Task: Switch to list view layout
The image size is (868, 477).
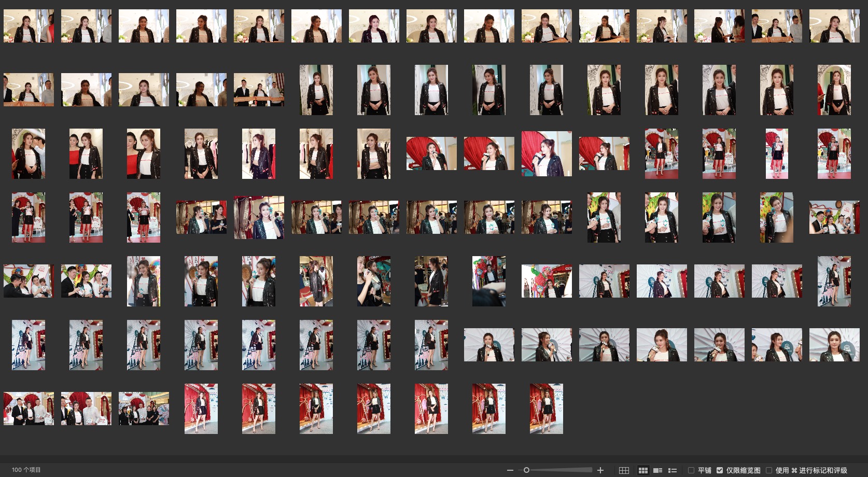Action: [x=673, y=470]
